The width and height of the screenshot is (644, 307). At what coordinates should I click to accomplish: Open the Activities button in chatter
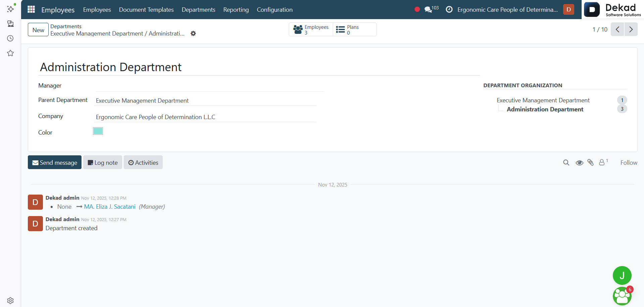click(143, 162)
